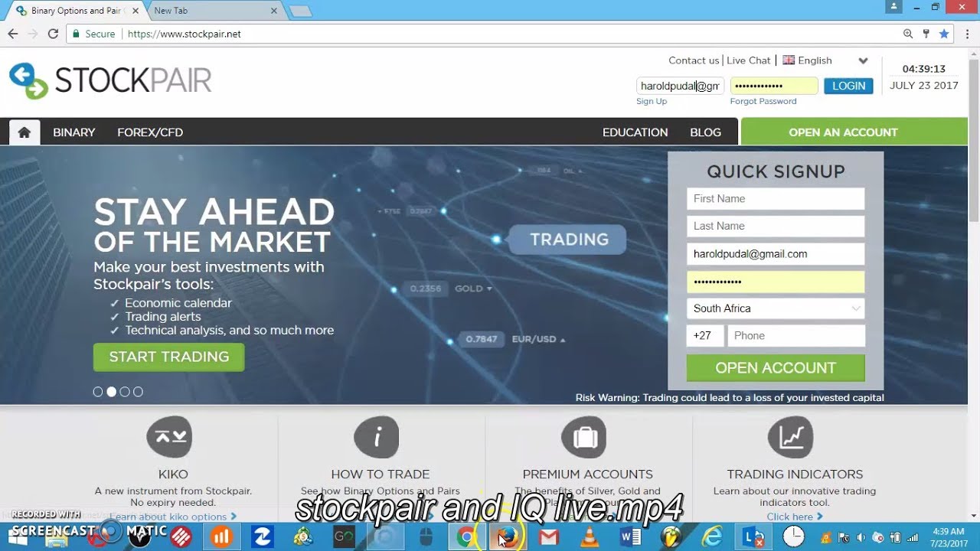Screen dimensions: 980x551
Task: Follow Learn about kiko options link
Action: pyautogui.click(x=173, y=517)
